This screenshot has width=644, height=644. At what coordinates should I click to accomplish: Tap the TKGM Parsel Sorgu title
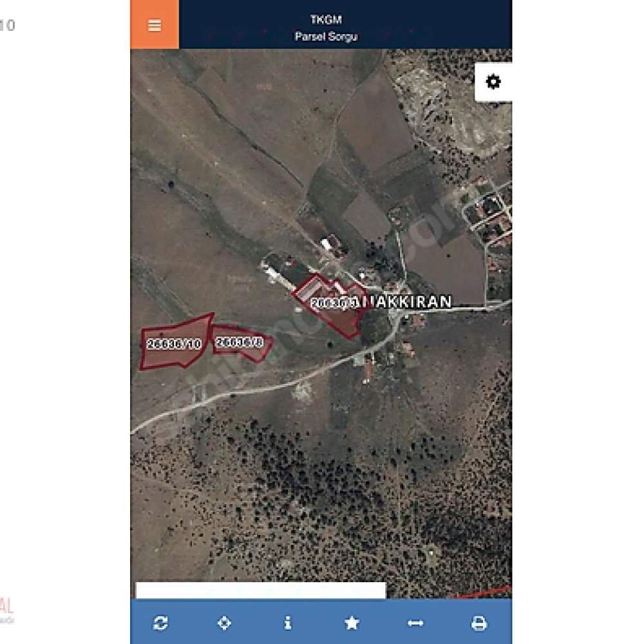pyautogui.click(x=326, y=28)
